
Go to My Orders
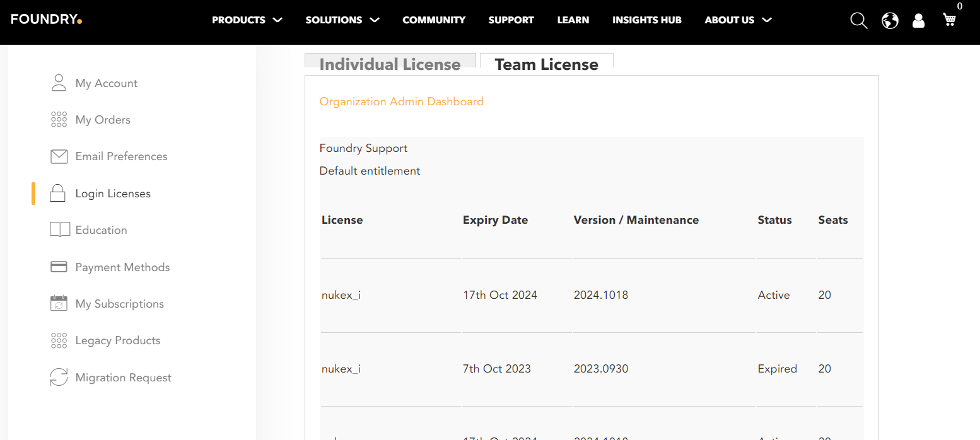pyautogui.click(x=103, y=120)
